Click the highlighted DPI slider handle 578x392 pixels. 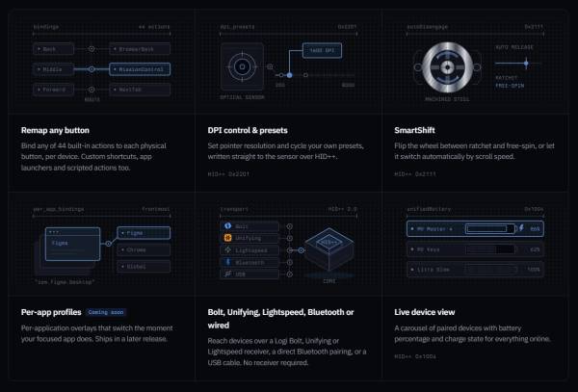[290, 75]
